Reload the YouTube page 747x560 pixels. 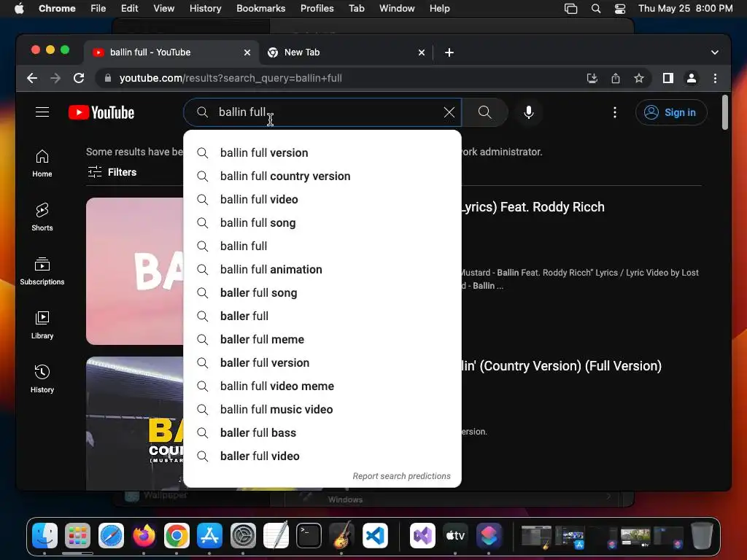coord(79,78)
